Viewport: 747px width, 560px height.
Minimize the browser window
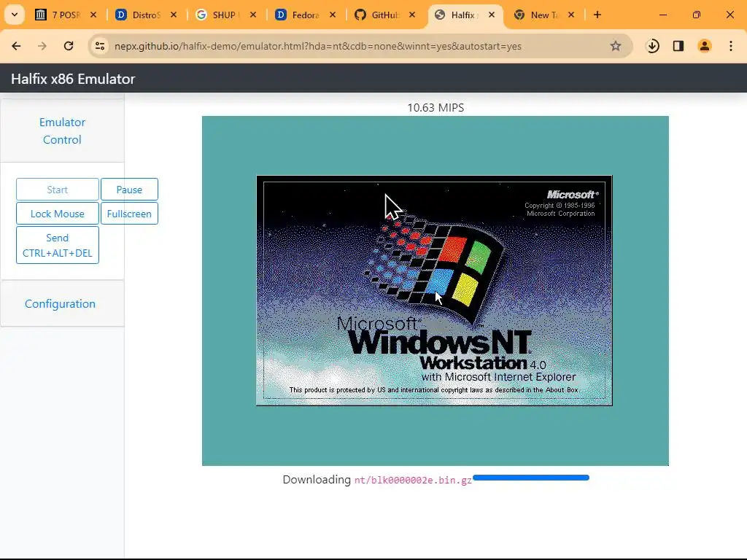[662, 15]
